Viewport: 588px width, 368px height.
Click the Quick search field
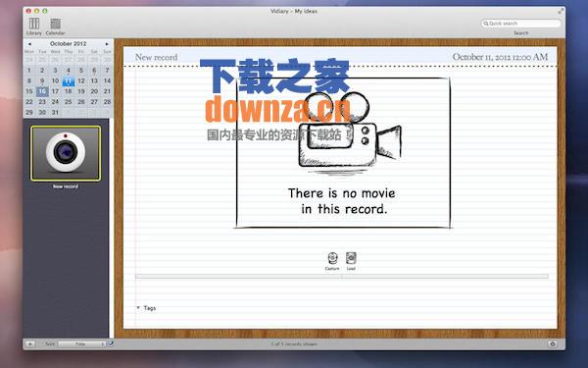click(521, 24)
